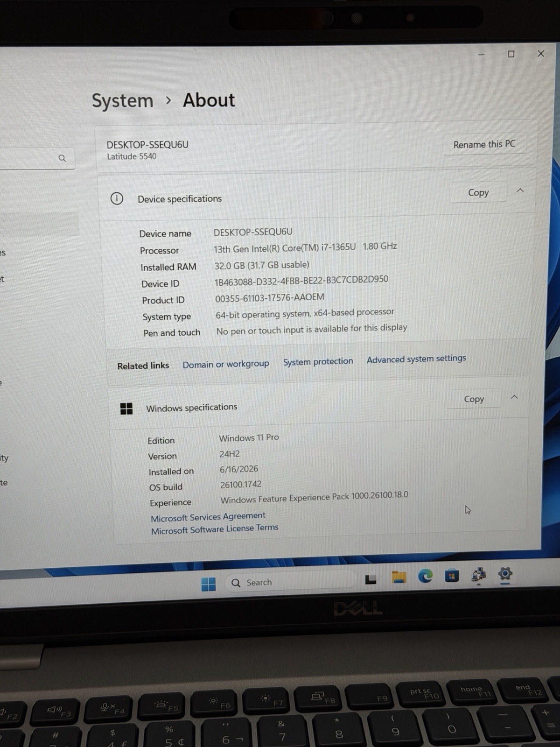Copy the Device specifications

[478, 192]
